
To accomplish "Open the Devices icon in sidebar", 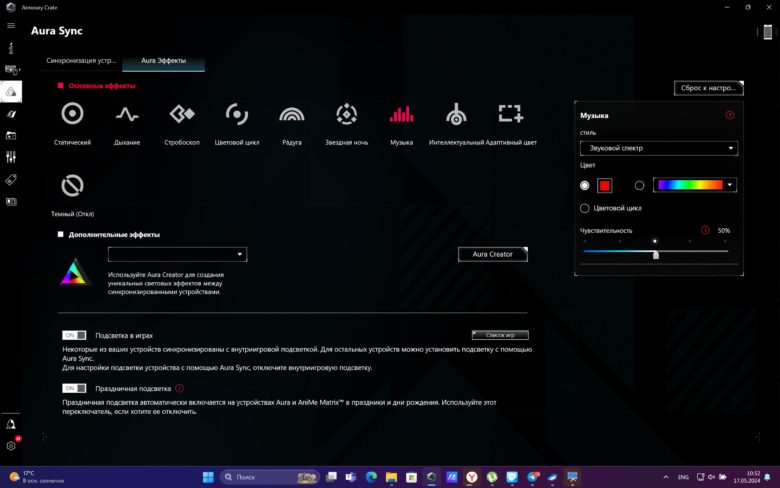I will pyautogui.click(x=11, y=70).
